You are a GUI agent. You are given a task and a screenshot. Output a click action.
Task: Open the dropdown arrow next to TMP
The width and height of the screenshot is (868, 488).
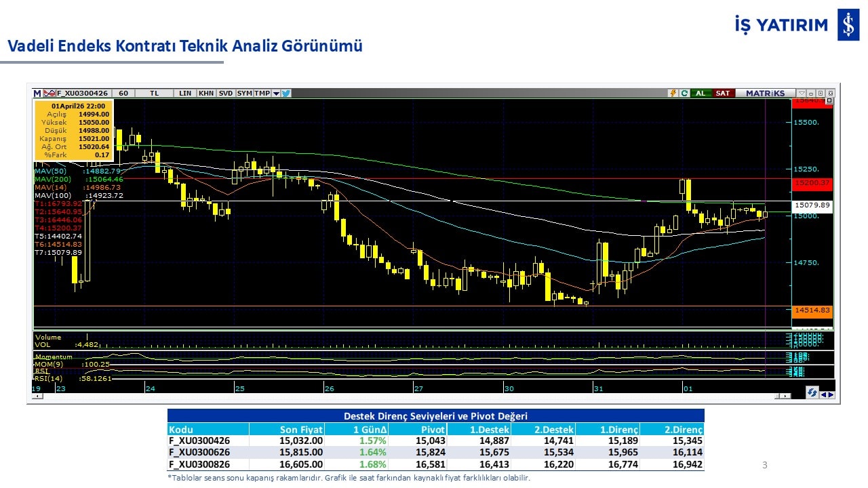(x=276, y=94)
